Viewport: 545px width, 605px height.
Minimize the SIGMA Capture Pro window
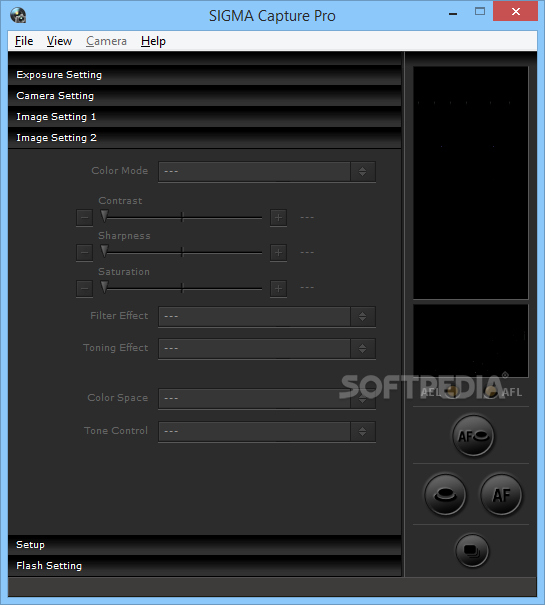pos(453,12)
